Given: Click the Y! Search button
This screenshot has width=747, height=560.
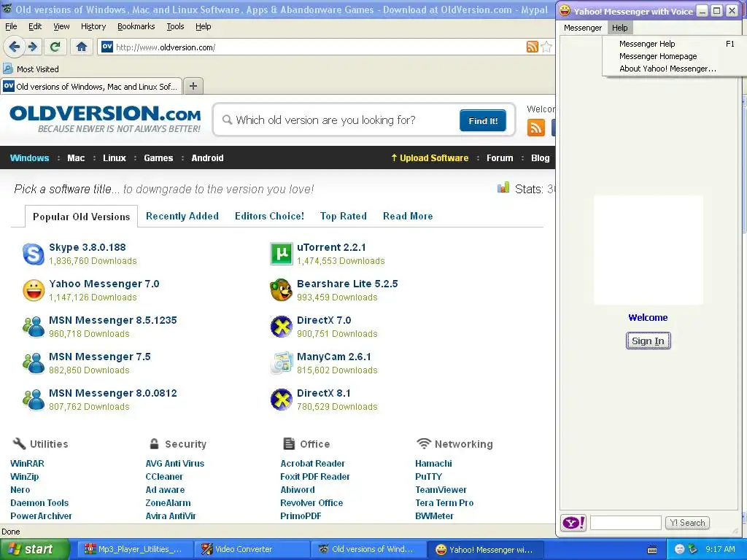Looking at the screenshot, I should (x=687, y=523).
